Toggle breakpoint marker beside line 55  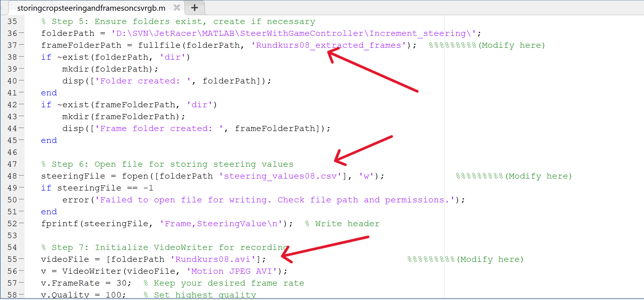point(22,259)
